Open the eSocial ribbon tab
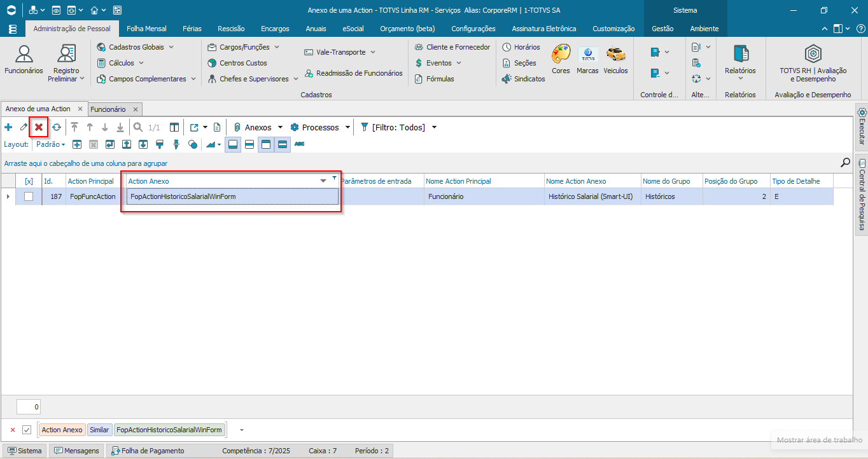Image resolution: width=868 pixels, height=459 pixels. click(353, 29)
